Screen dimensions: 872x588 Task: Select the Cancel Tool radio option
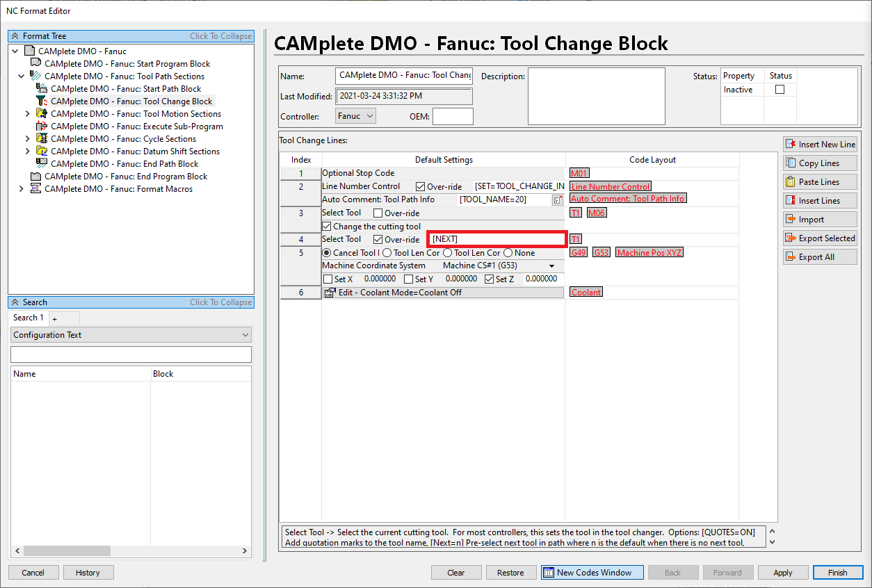click(x=327, y=253)
